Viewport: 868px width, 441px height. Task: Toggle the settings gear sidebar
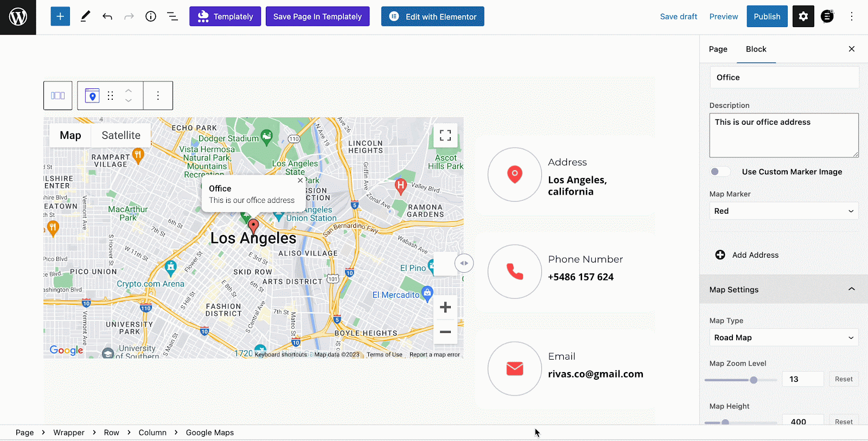pyautogui.click(x=803, y=16)
